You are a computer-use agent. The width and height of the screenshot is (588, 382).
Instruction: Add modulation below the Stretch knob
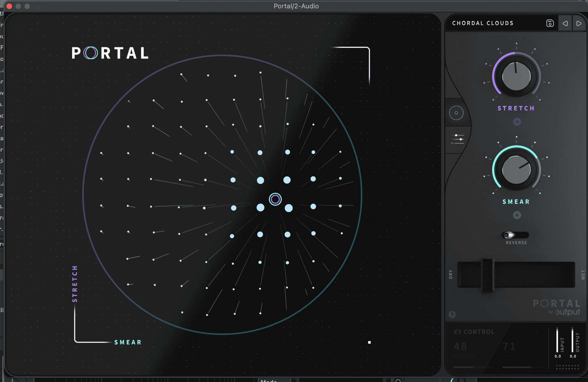517,121
